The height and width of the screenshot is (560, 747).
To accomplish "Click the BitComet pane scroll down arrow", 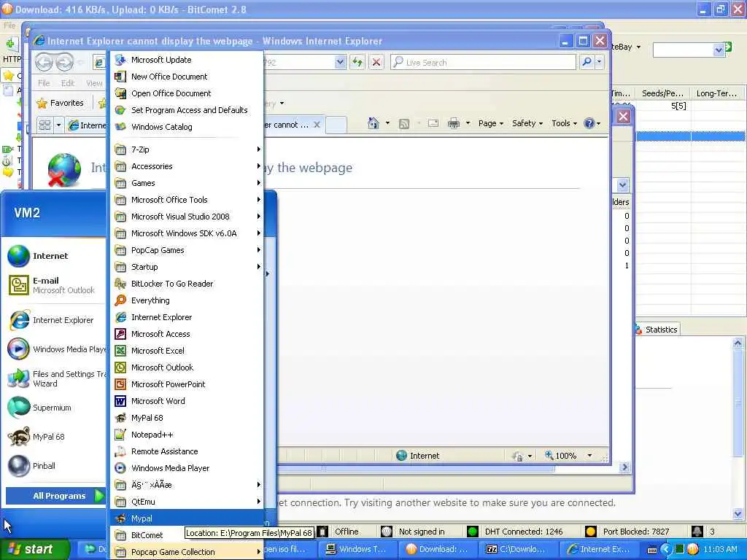I will [738, 514].
